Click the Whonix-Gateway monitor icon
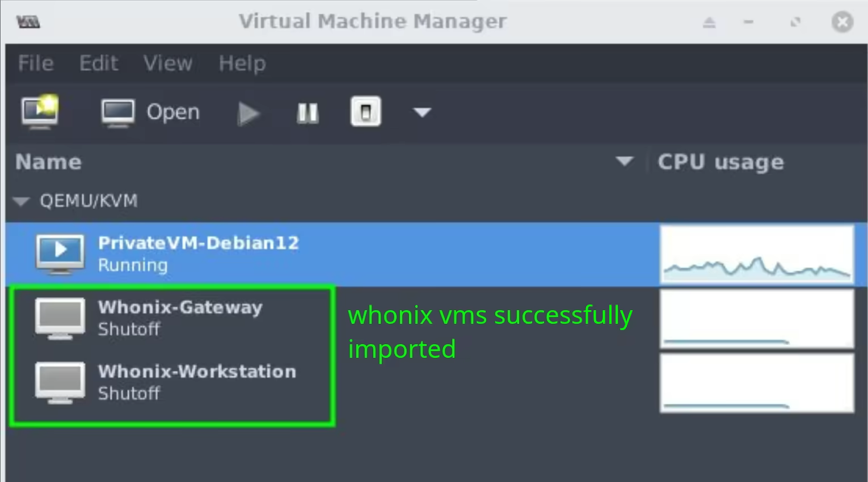The image size is (868, 482). tap(60, 318)
